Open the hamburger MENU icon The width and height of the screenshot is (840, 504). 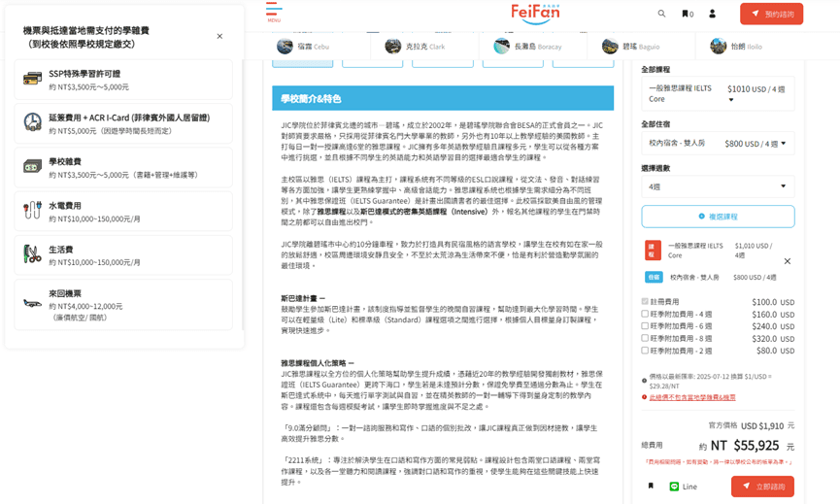(x=274, y=13)
